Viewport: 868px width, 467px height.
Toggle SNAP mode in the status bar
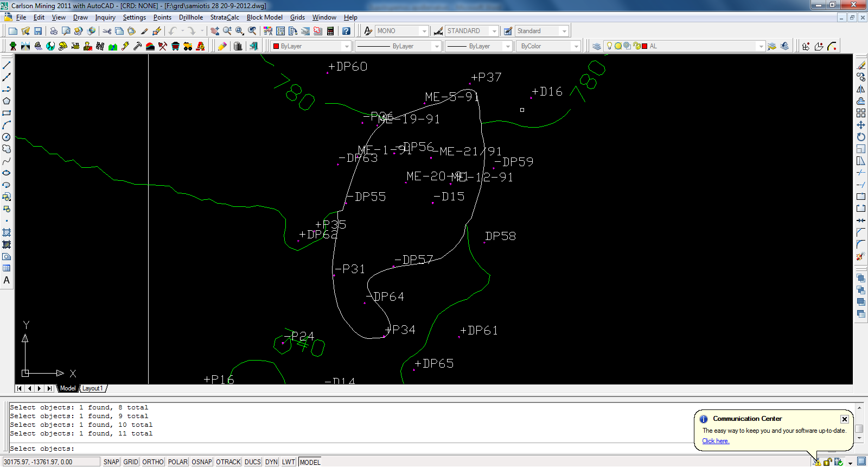[x=111, y=462]
